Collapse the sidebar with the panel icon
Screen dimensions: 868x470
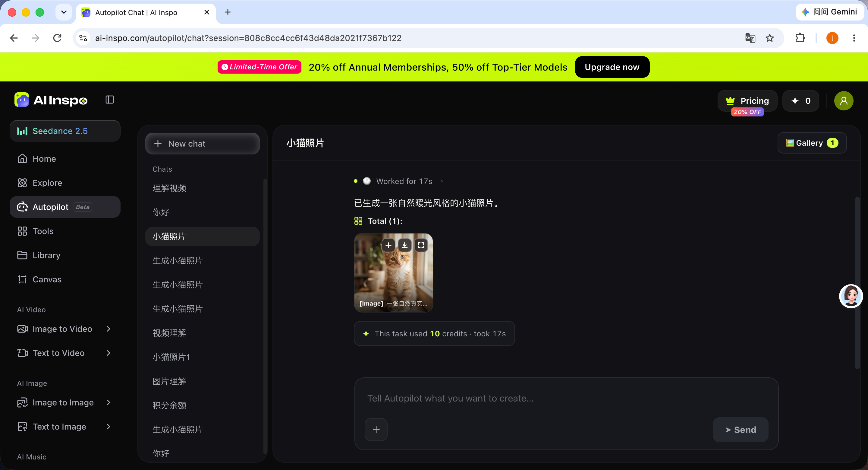(109, 100)
